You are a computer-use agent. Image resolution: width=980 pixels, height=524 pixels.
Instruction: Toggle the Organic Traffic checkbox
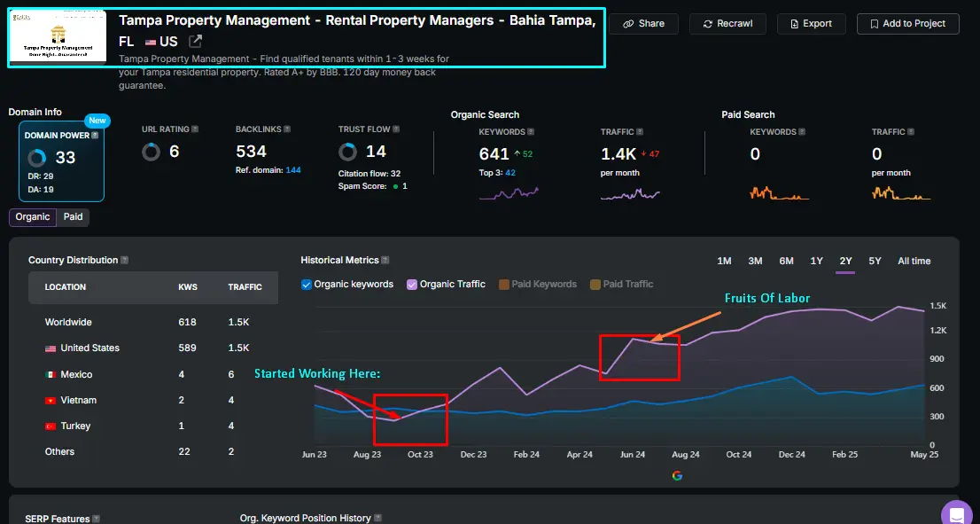coord(412,285)
